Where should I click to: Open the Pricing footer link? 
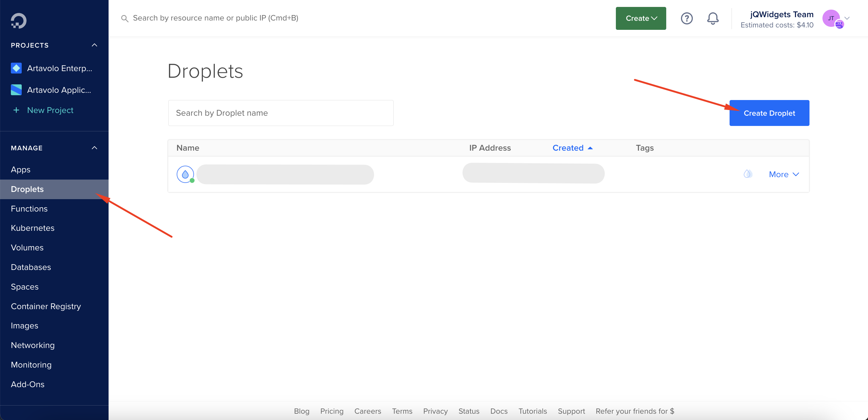pyautogui.click(x=331, y=411)
